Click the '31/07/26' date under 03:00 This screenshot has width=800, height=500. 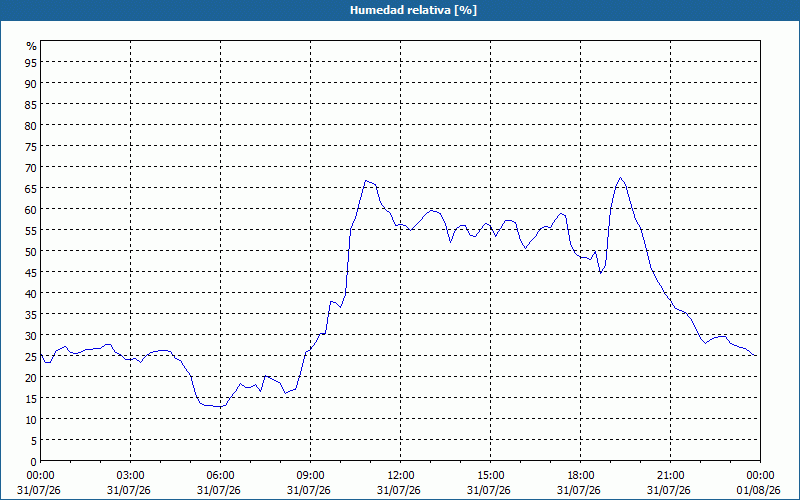point(129,490)
